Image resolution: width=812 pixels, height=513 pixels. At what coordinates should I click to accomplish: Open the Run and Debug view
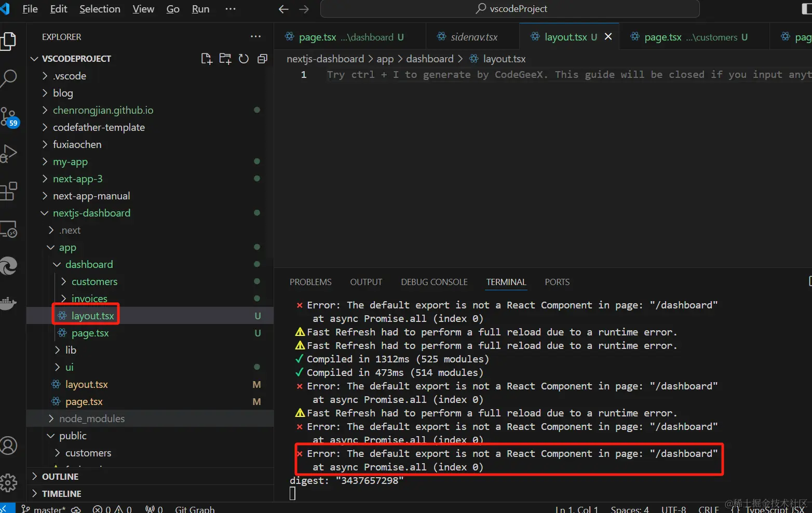pos(8,154)
